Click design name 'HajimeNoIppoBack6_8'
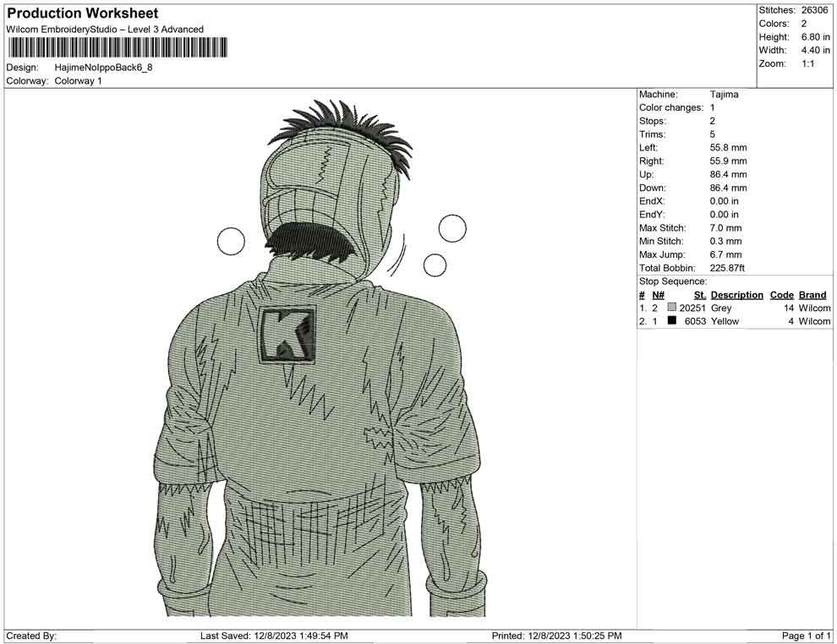This screenshot has height=644, width=837. (103, 68)
